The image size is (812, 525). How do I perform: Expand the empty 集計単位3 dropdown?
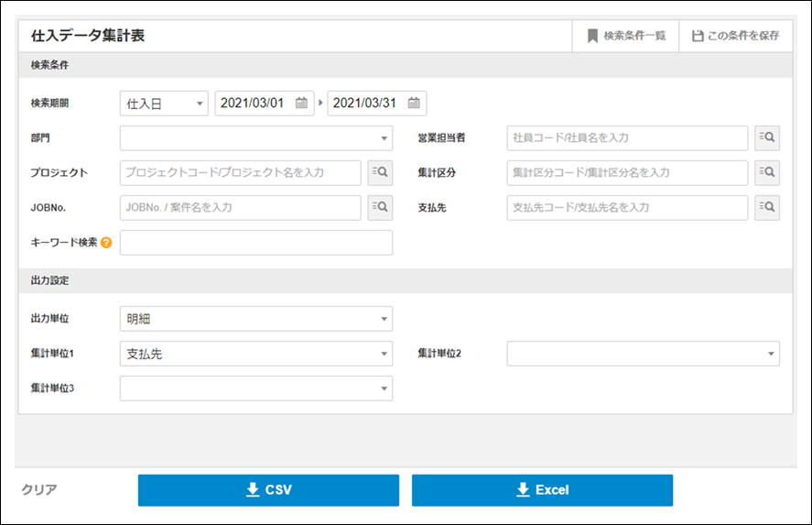pyautogui.click(x=256, y=388)
